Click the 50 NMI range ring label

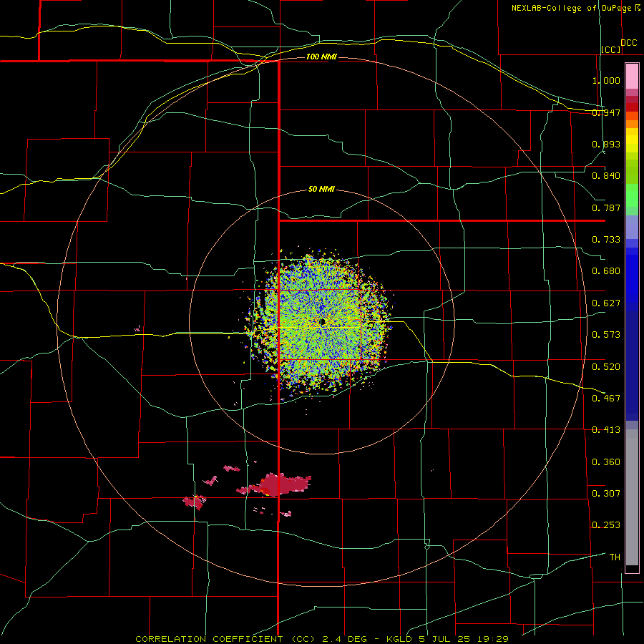pos(321,189)
